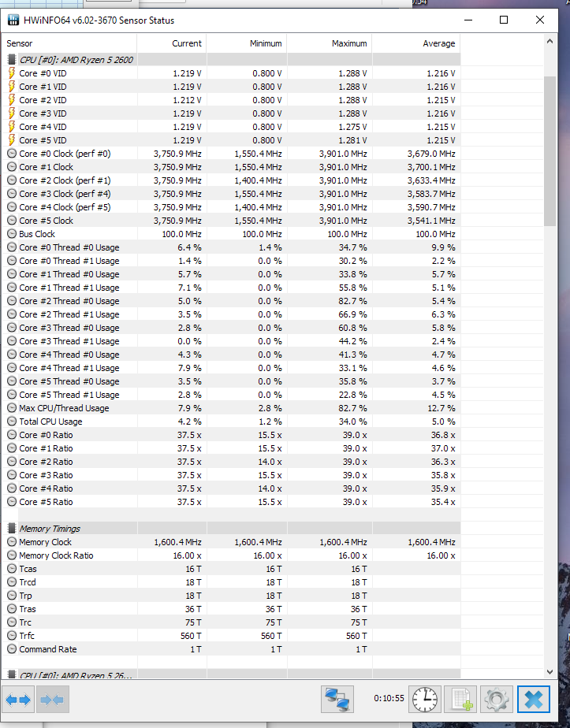This screenshot has height=728, width=570.
Task: Click the 3,700.1 MHz average value
Action: click(431, 167)
